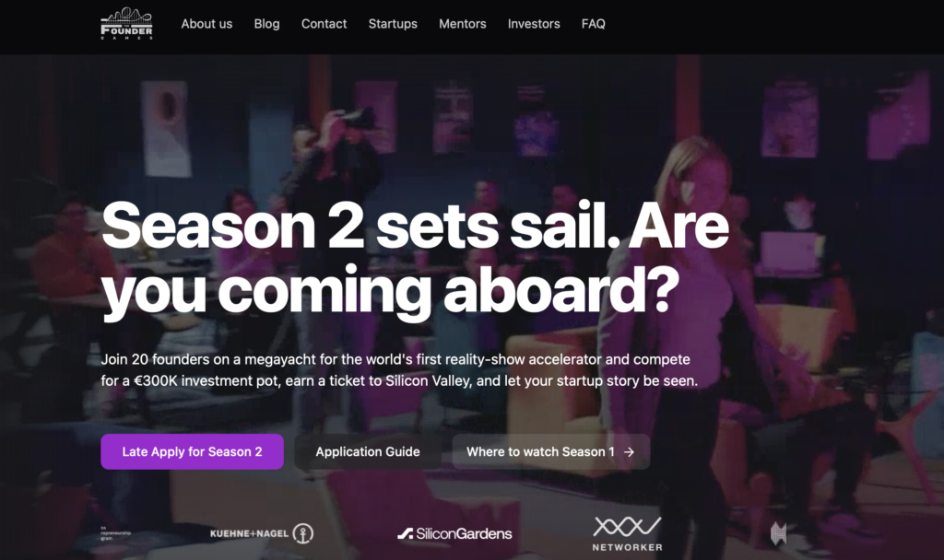
Task: Open the Application Guide
Action: pos(368,451)
